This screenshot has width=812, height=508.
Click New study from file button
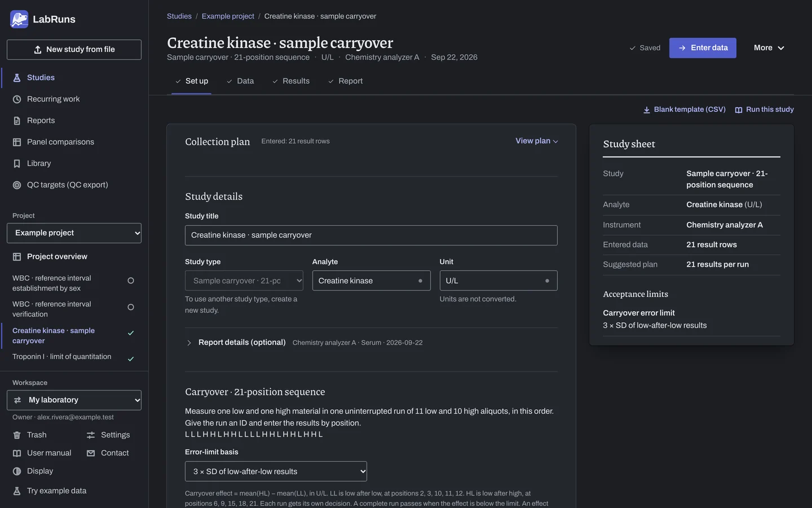(x=74, y=50)
